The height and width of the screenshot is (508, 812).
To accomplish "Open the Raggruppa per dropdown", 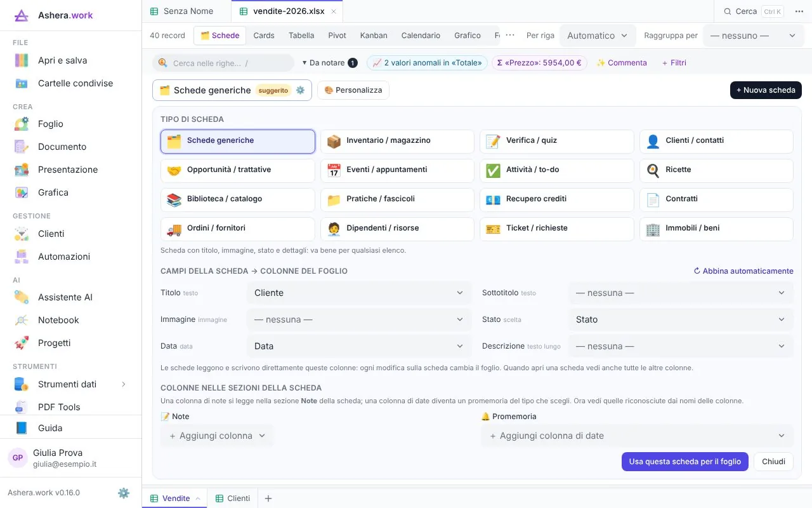I will tap(753, 36).
